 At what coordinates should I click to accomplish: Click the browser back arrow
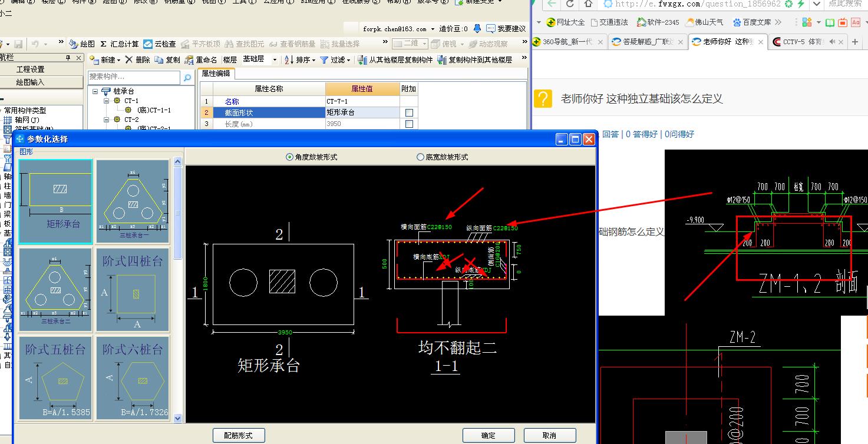(551, 4)
